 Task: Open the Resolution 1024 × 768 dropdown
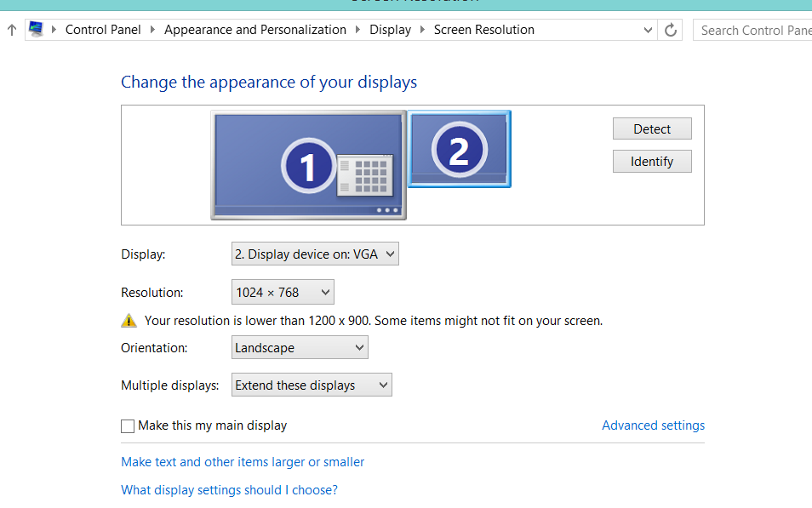283,292
